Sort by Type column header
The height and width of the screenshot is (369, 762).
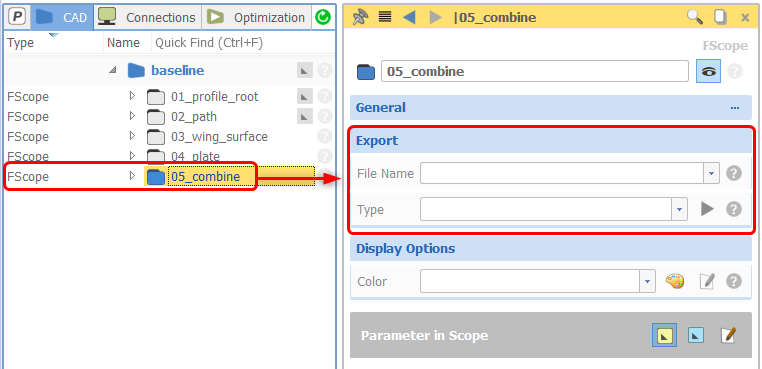click(x=21, y=43)
